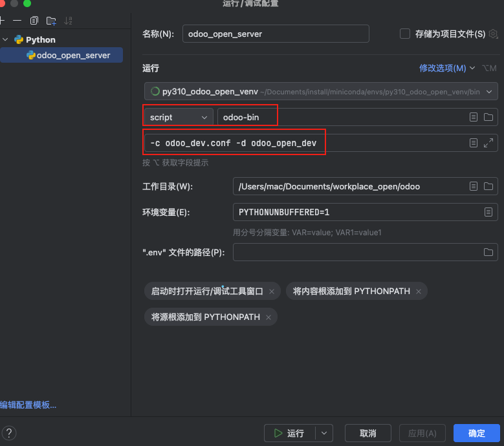Browse for working directory folder
Viewport: 504px width, 446px height.
(x=488, y=187)
